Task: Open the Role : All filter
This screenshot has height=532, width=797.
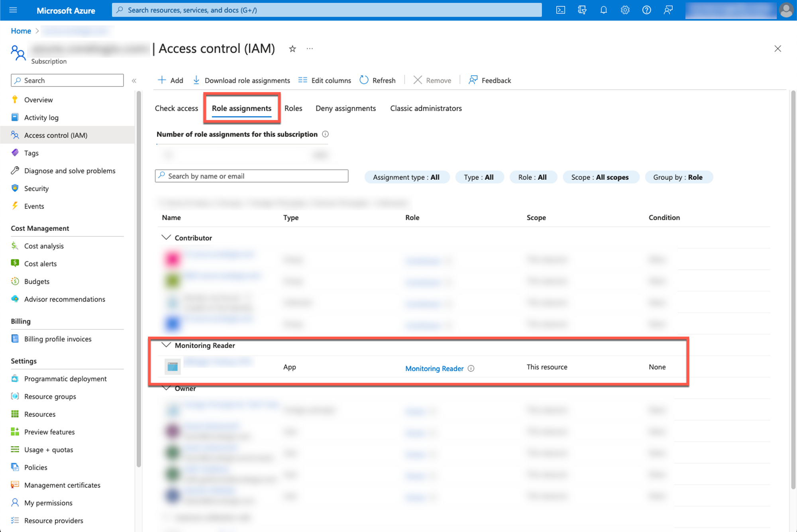Action: [x=532, y=177]
